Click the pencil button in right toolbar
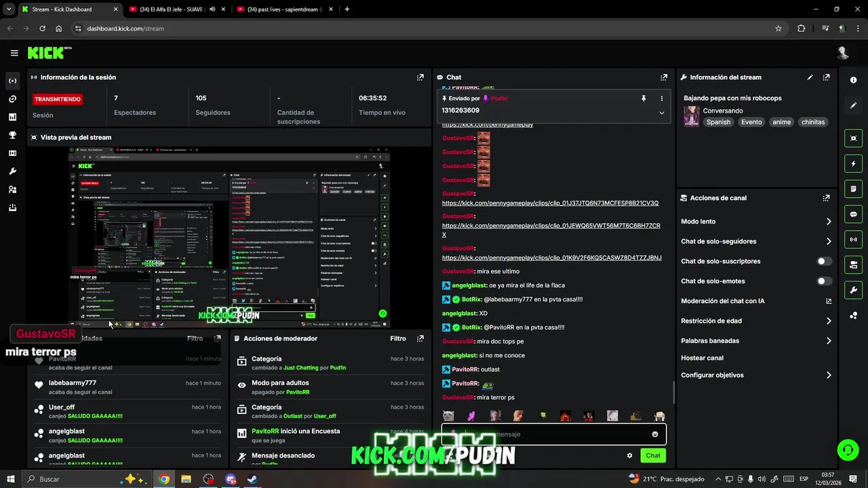The width and height of the screenshot is (868, 488). point(854,106)
